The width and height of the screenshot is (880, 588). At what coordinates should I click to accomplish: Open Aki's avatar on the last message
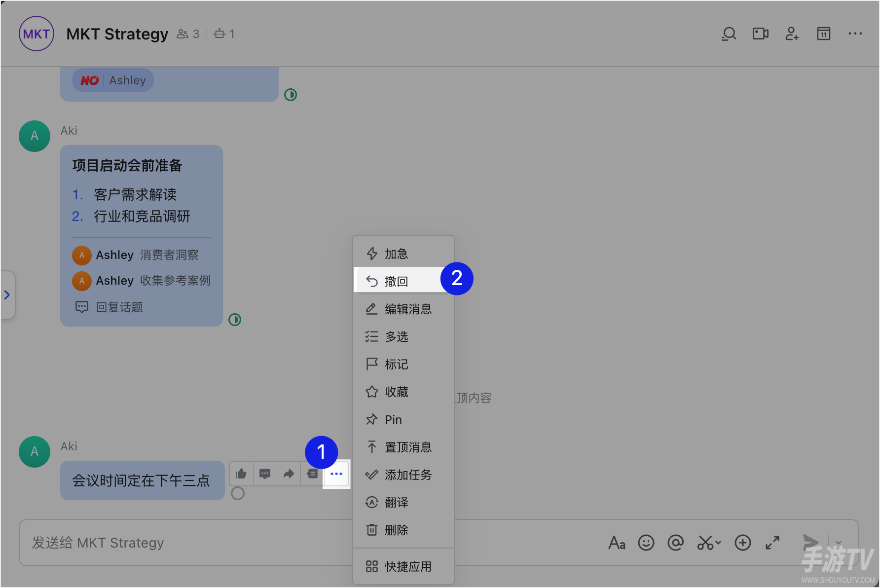click(x=35, y=452)
